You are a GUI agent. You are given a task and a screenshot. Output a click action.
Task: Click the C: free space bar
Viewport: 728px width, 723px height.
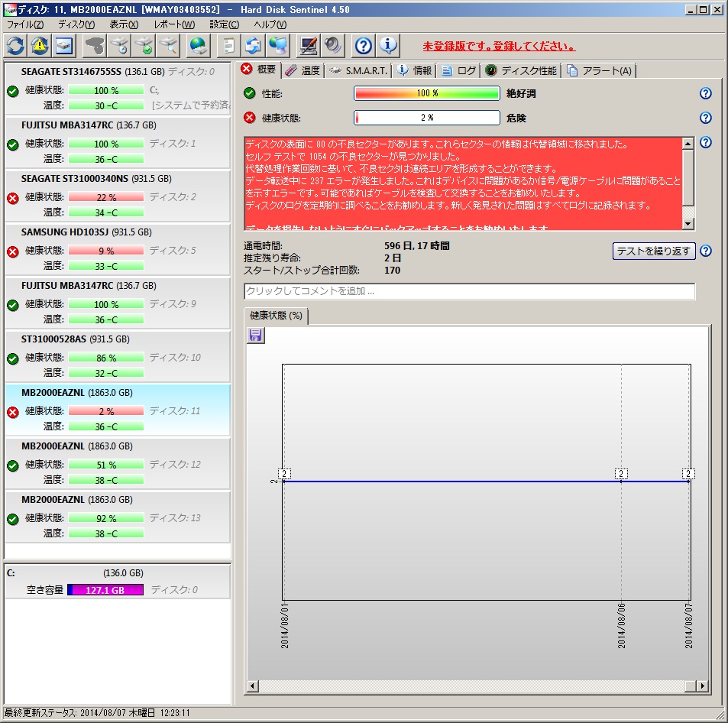point(105,589)
